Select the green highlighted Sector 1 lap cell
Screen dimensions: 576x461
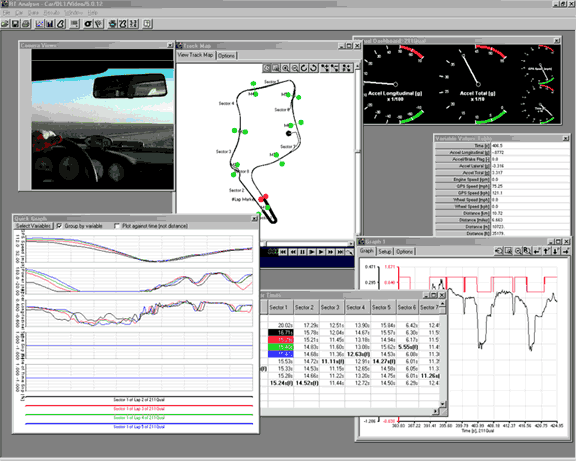[x=280, y=347]
